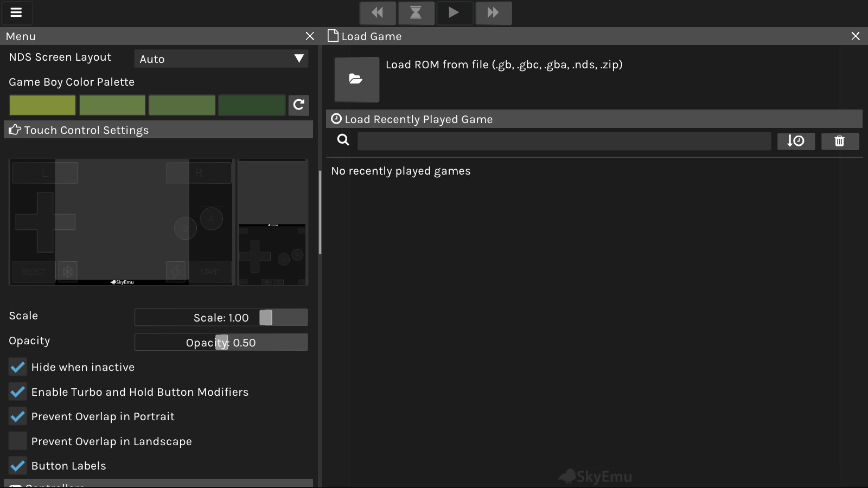Viewport: 868px width, 488px height.
Task: Clear the recently played games list with trash
Action: pos(840,141)
